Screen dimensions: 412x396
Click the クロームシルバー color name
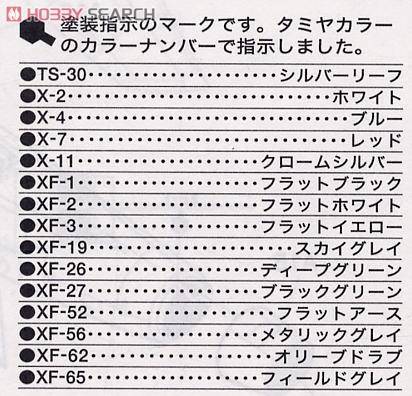coord(332,162)
